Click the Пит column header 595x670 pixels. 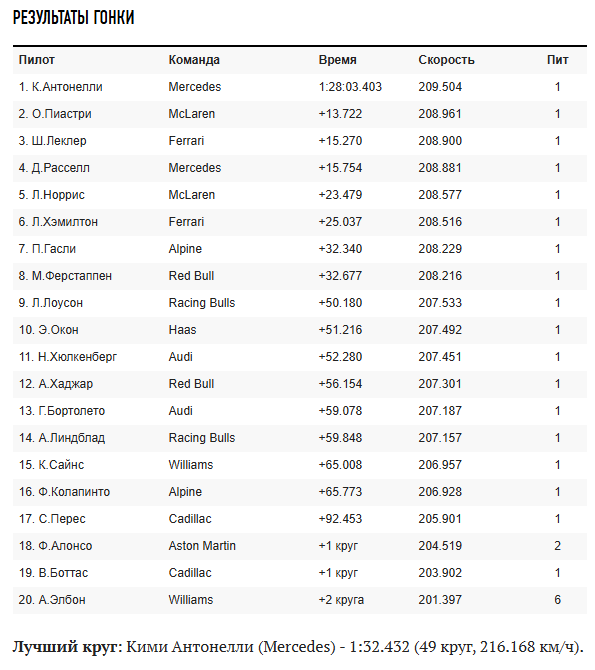click(x=557, y=60)
